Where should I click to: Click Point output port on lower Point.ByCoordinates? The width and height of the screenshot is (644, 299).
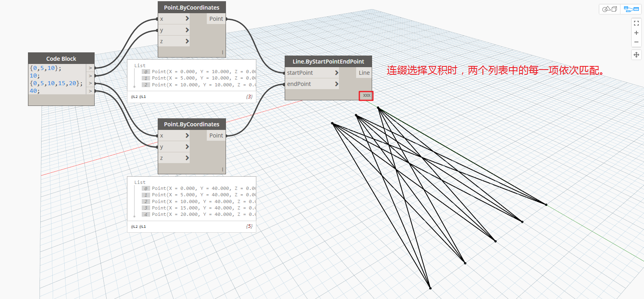pyautogui.click(x=216, y=136)
